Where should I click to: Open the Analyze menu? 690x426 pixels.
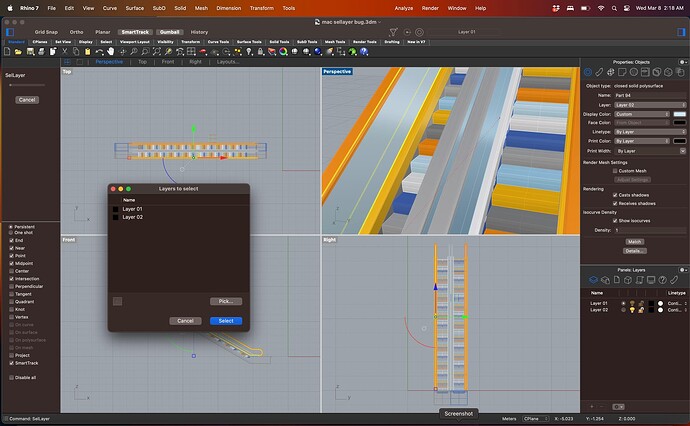pyautogui.click(x=404, y=8)
